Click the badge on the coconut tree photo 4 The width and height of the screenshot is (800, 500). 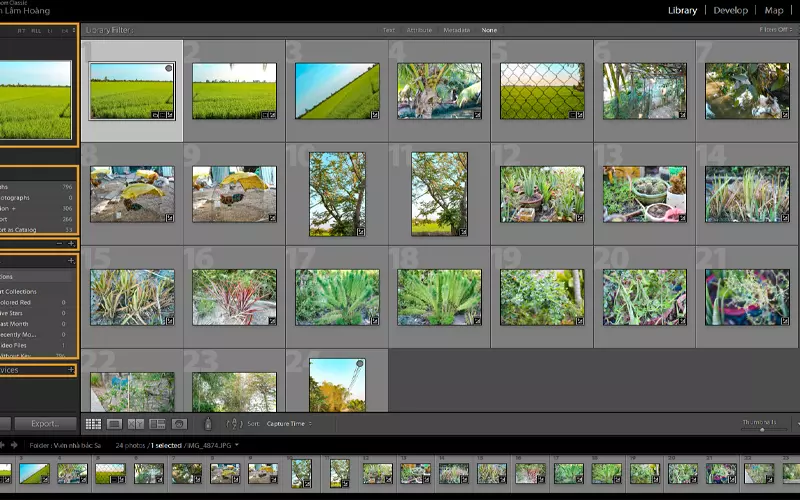tap(477, 115)
